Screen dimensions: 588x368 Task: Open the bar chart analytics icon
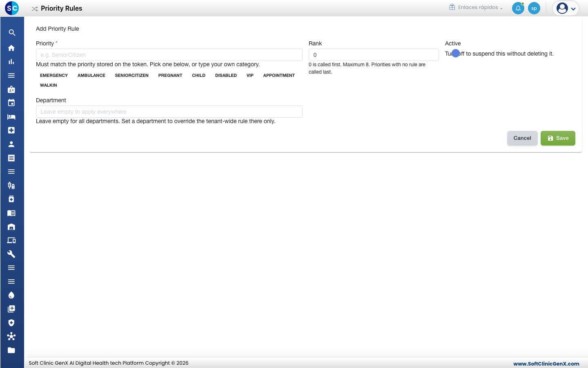11,62
